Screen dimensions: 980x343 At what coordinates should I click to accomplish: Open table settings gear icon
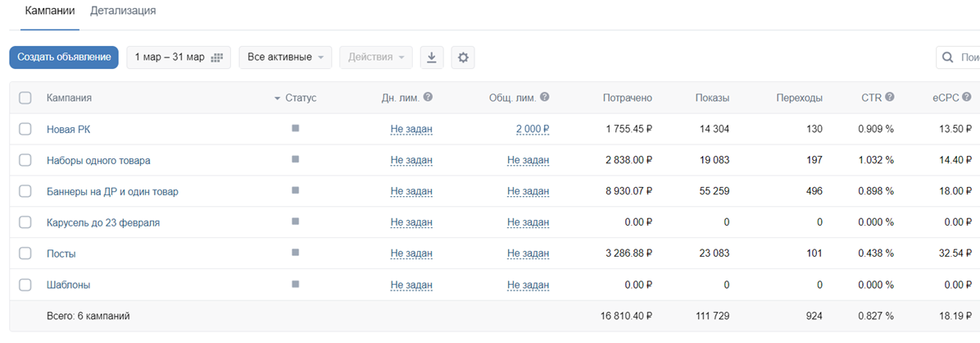click(463, 57)
